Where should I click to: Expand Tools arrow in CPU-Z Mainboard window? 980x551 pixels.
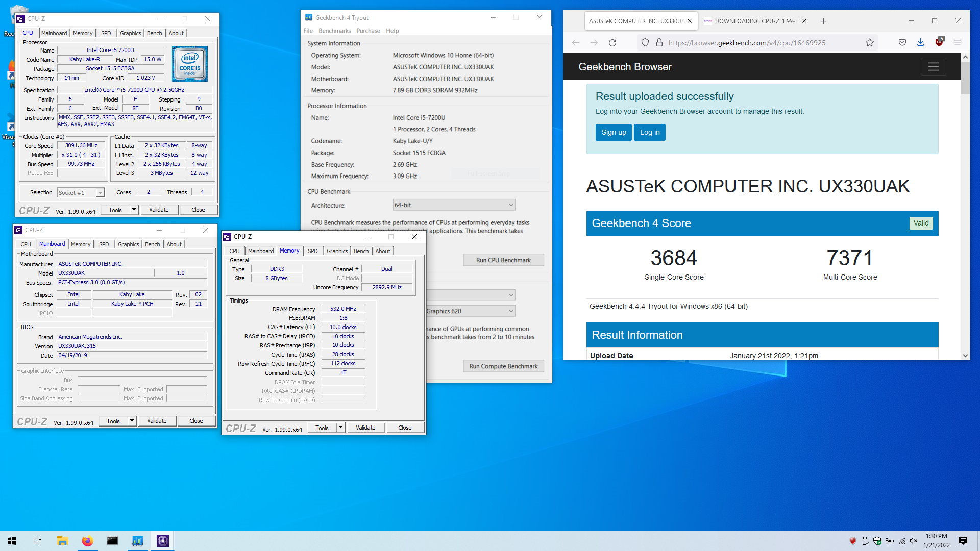tap(132, 421)
